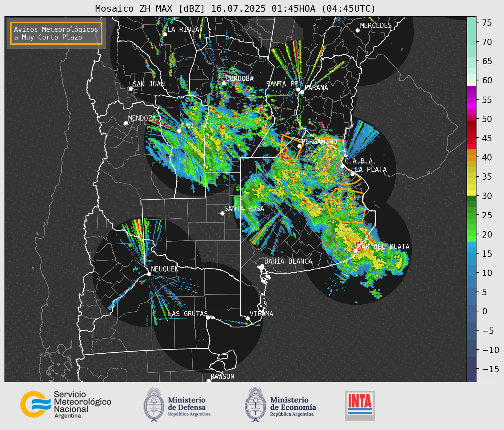Click the Pergamino label
The height and width of the screenshot is (430, 504).
point(319,141)
